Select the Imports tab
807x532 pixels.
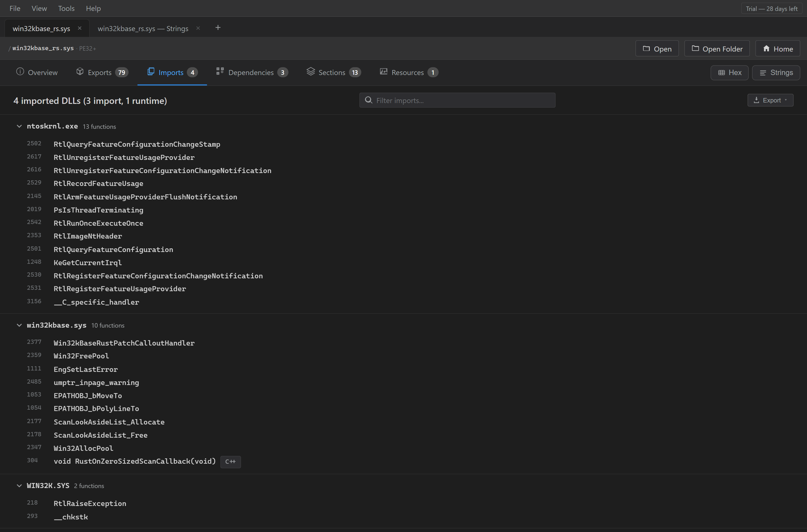point(172,72)
